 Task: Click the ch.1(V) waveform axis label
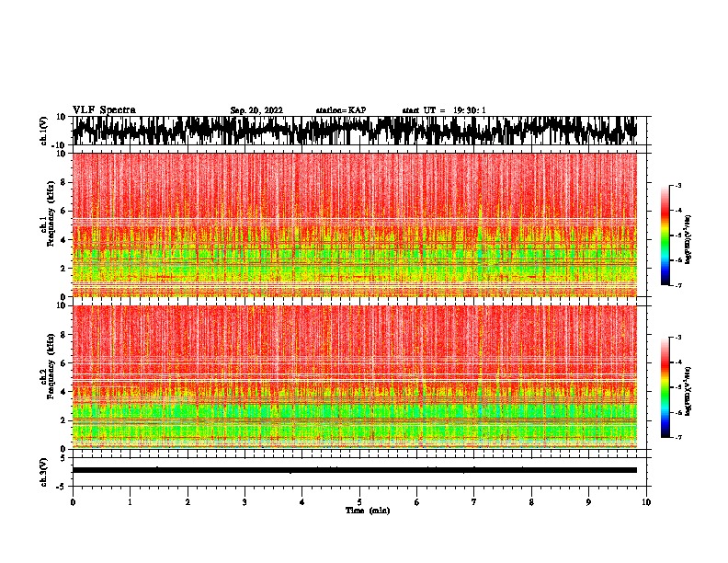44,131
